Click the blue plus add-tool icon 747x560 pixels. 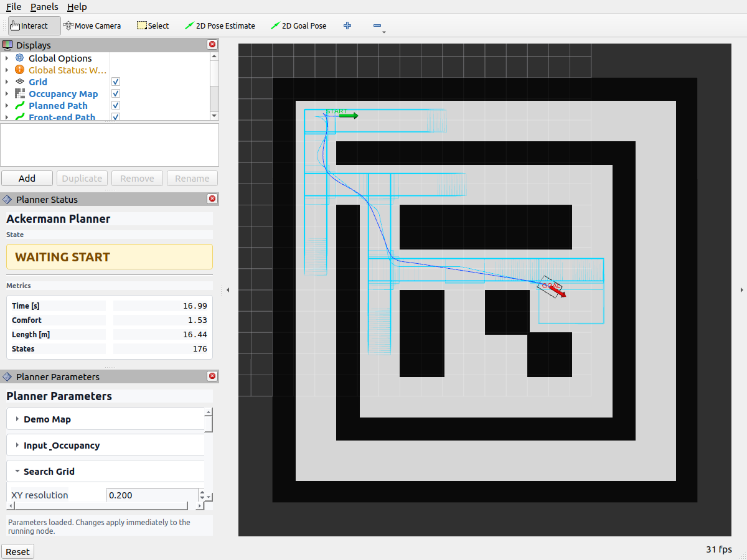tap(347, 26)
